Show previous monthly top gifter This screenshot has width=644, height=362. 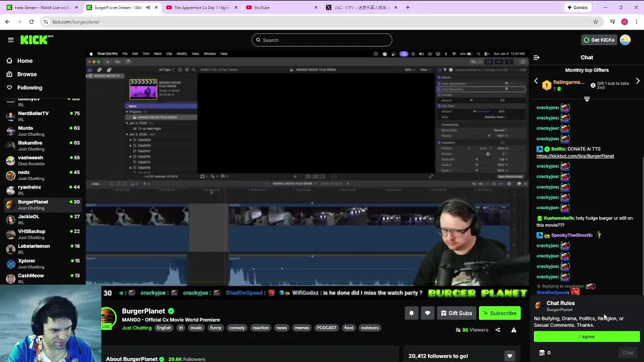click(536, 81)
